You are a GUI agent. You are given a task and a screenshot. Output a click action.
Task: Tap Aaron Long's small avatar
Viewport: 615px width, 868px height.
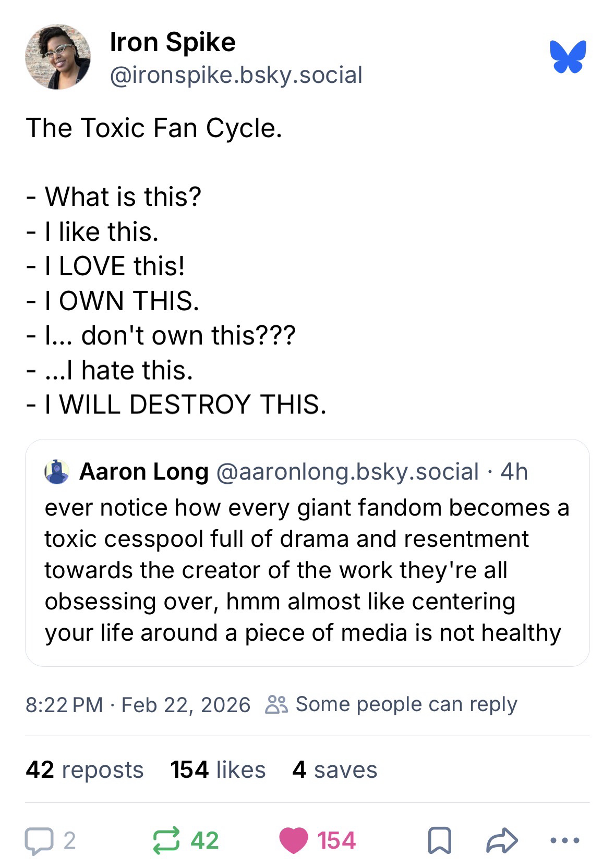pyautogui.click(x=57, y=472)
